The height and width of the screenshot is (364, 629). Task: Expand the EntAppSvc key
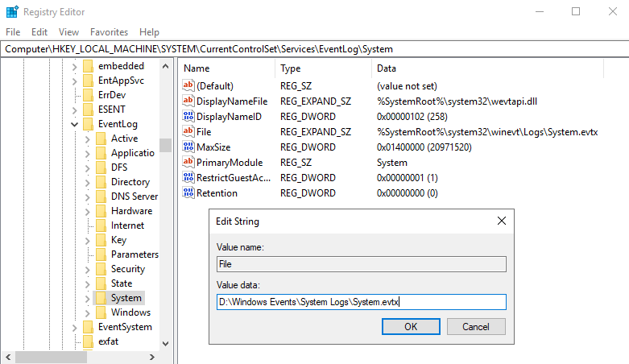75,81
